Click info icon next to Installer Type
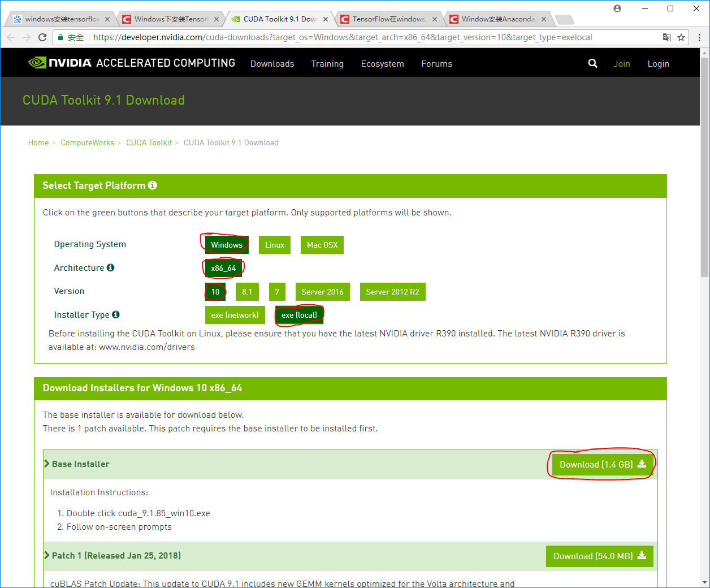This screenshot has width=710, height=588. (x=116, y=314)
